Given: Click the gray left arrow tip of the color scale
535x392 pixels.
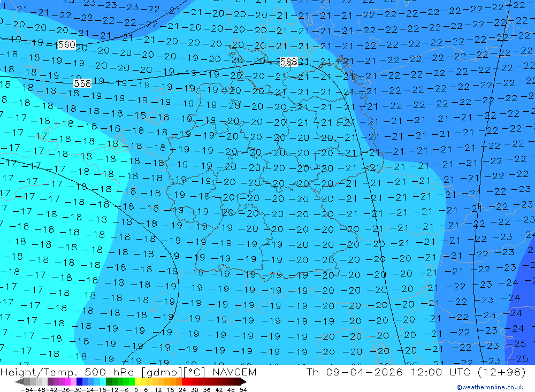Looking at the screenshot, I should tap(19, 382).
